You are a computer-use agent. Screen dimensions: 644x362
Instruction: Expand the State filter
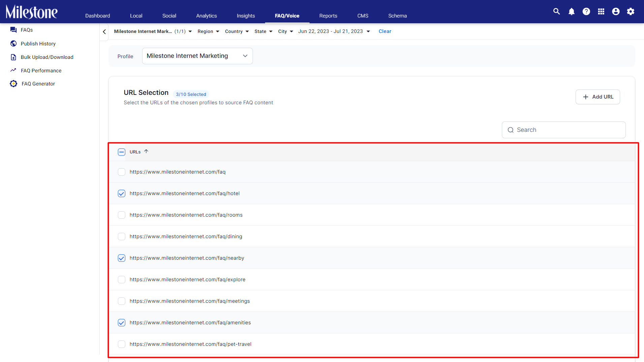click(263, 31)
